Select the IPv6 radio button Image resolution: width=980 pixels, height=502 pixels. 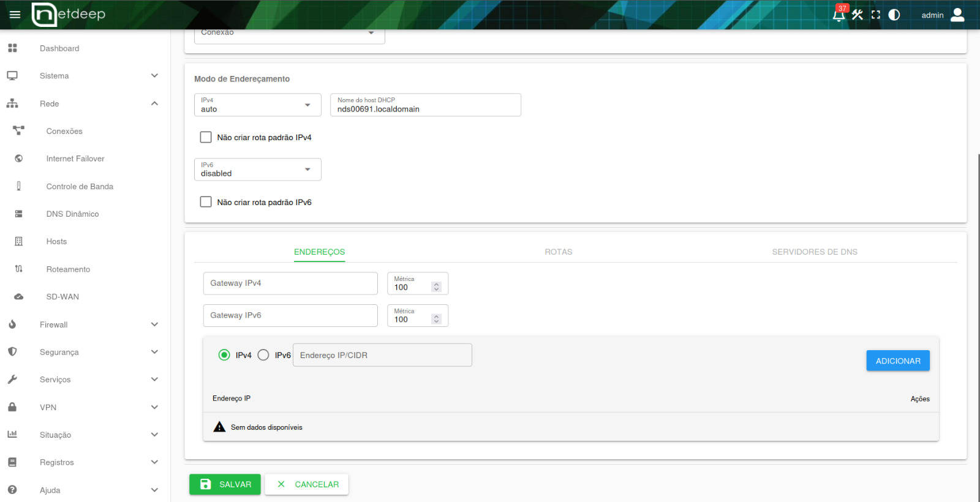(263, 355)
